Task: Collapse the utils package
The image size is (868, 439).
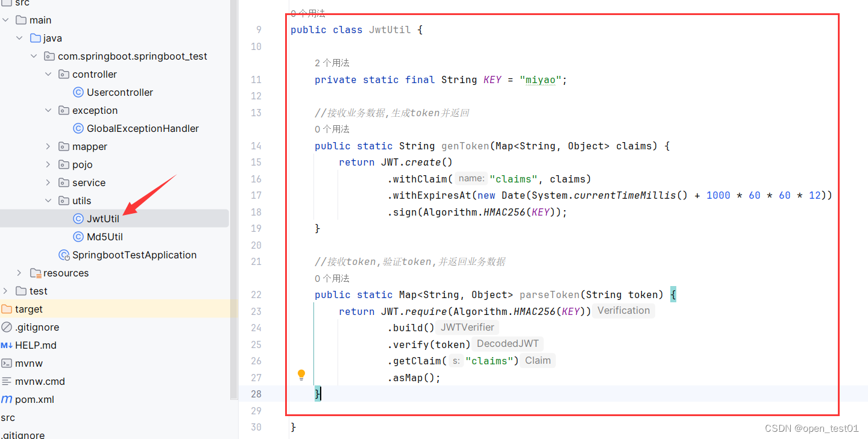Action: pos(48,200)
